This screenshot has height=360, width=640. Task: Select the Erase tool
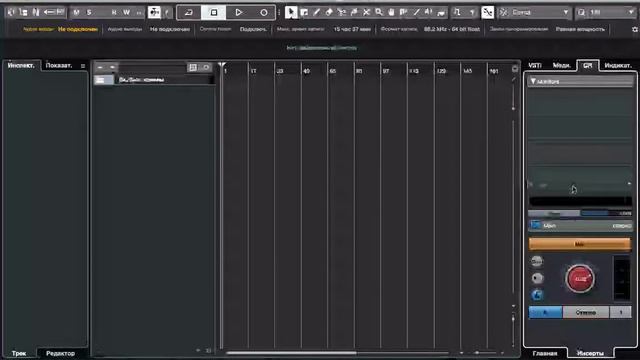pyautogui.click(x=329, y=13)
